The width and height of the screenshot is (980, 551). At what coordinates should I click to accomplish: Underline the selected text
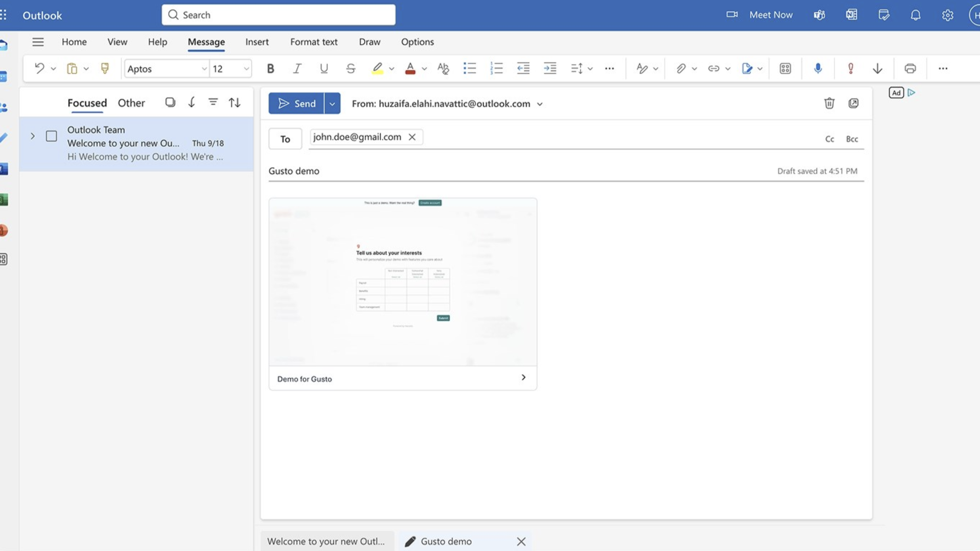click(x=323, y=68)
